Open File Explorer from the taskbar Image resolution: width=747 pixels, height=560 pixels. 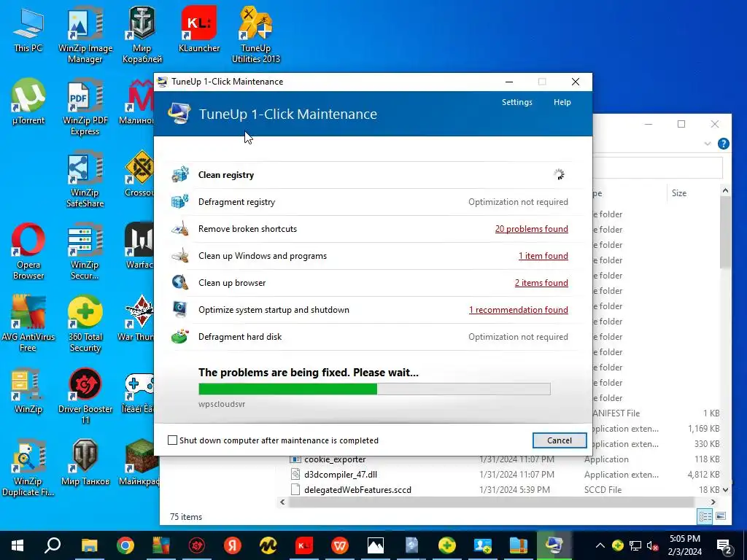point(89,545)
